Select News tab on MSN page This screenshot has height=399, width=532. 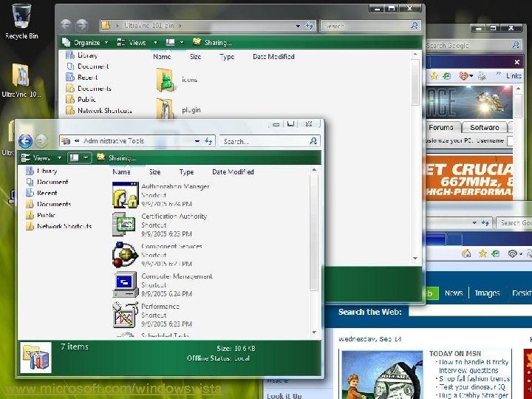[454, 293]
